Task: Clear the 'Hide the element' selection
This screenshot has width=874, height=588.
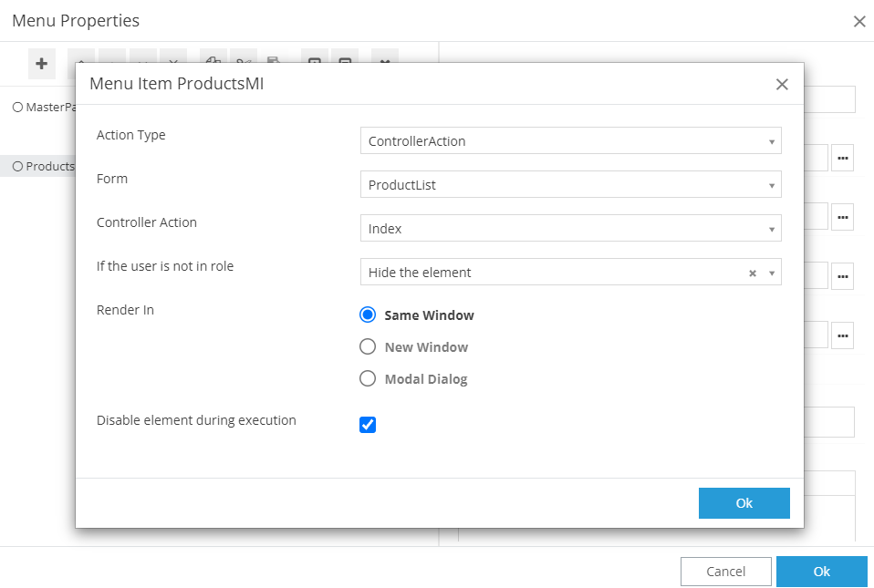Action: coord(753,273)
